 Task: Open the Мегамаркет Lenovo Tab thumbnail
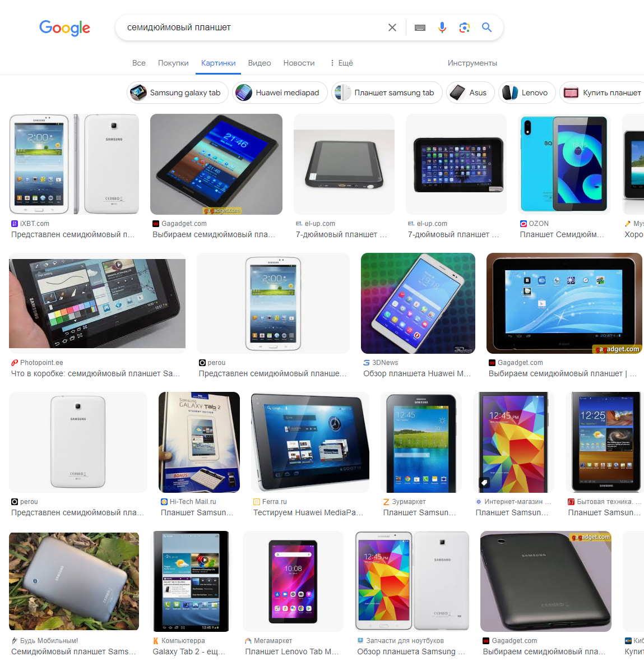293,581
